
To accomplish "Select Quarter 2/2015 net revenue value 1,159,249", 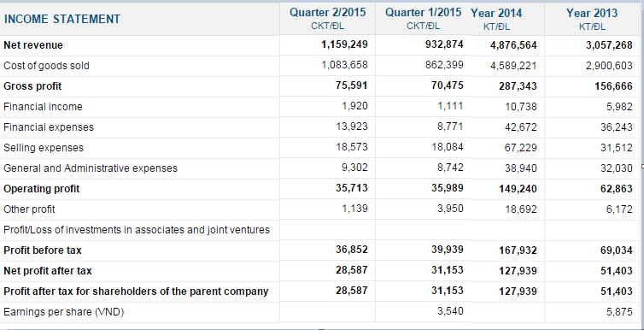I will (344, 44).
